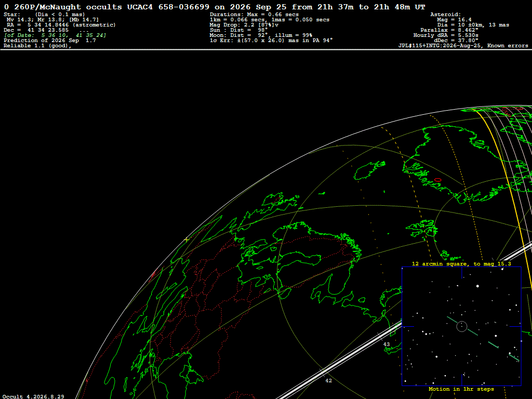The height and width of the screenshot is (399, 532).
Task: Click the brightest star in the finder chart
Action: (x=478, y=286)
